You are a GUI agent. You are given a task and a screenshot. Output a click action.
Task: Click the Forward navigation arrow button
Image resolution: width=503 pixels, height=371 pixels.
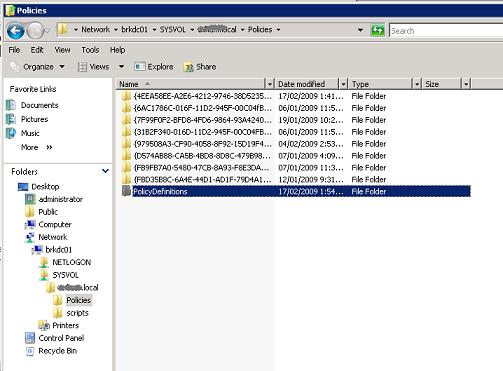click(x=35, y=31)
